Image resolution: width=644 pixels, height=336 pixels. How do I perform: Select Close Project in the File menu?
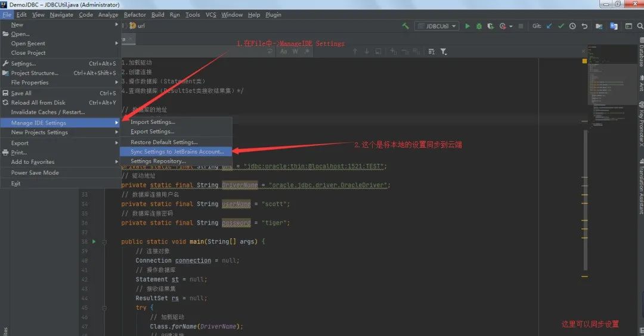(x=60, y=53)
